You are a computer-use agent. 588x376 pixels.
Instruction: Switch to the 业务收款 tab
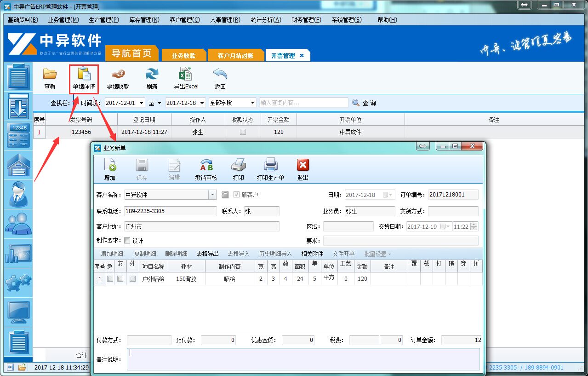click(183, 56)
